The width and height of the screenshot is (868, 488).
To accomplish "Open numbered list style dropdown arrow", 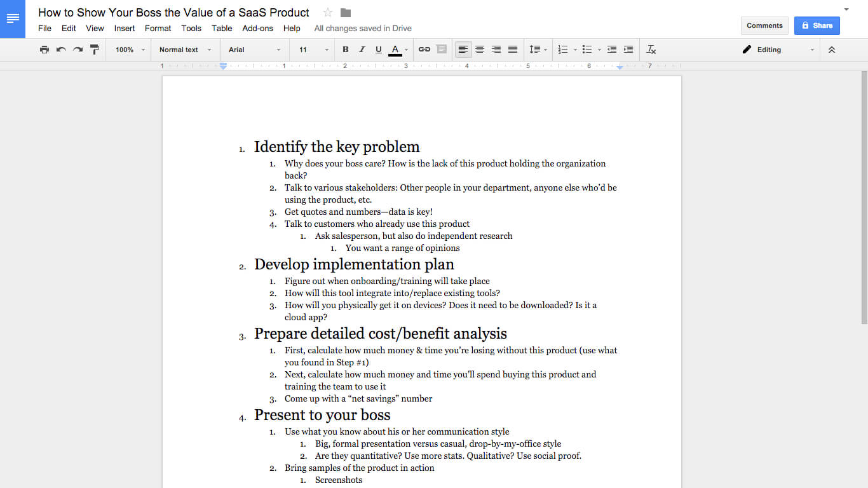I will pos(575,50).
